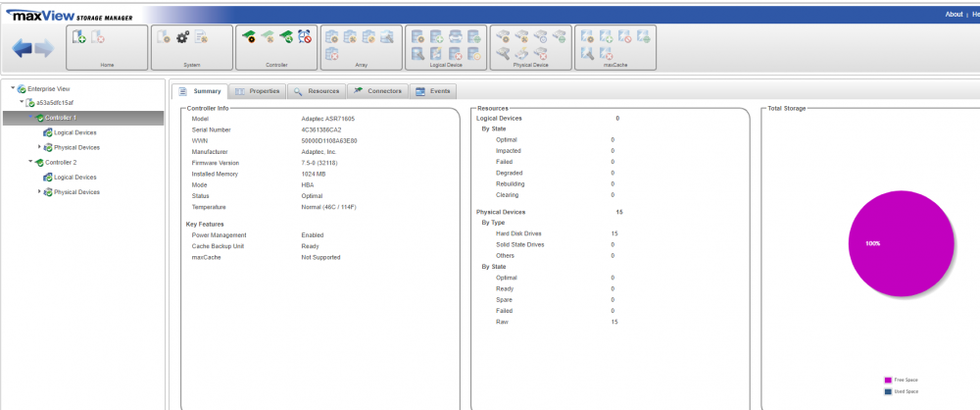Select Logical Devices under Controller 1

click(75, 132)
